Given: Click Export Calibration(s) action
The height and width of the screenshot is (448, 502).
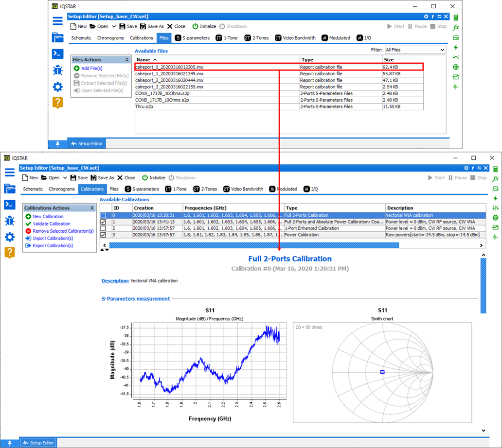Looking at the screenshot, I should 49,246.
